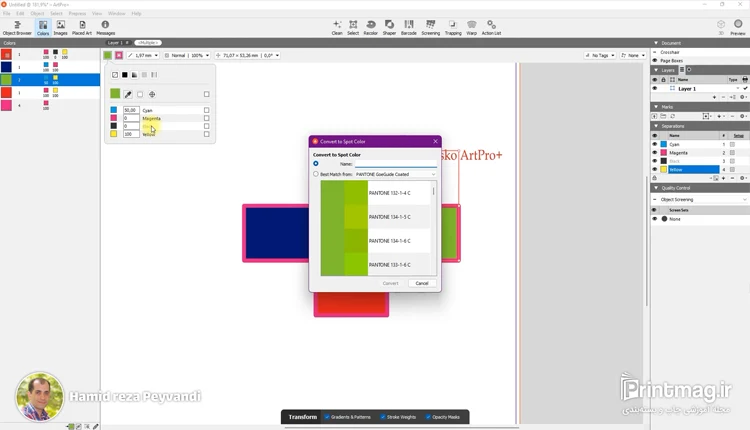Viewport: 750px width, 430px height.
Task: Hide the Magenta separation eye
Action: click(655, 153)
